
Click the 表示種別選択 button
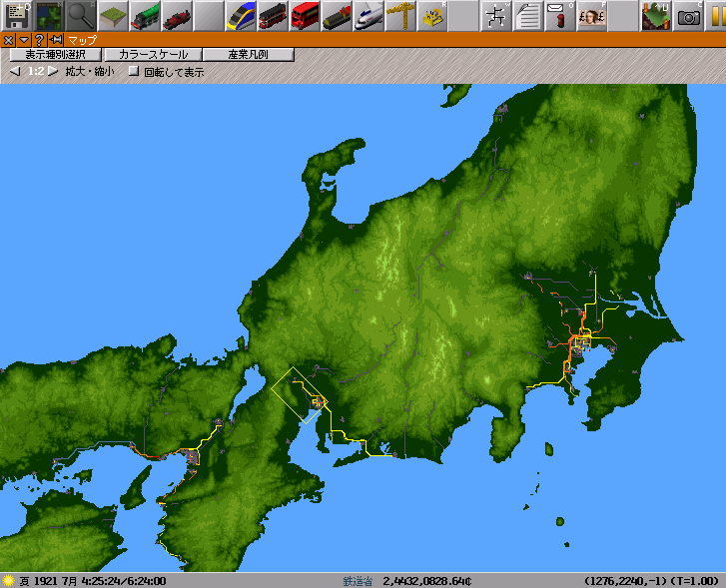[x=55, y=55]
